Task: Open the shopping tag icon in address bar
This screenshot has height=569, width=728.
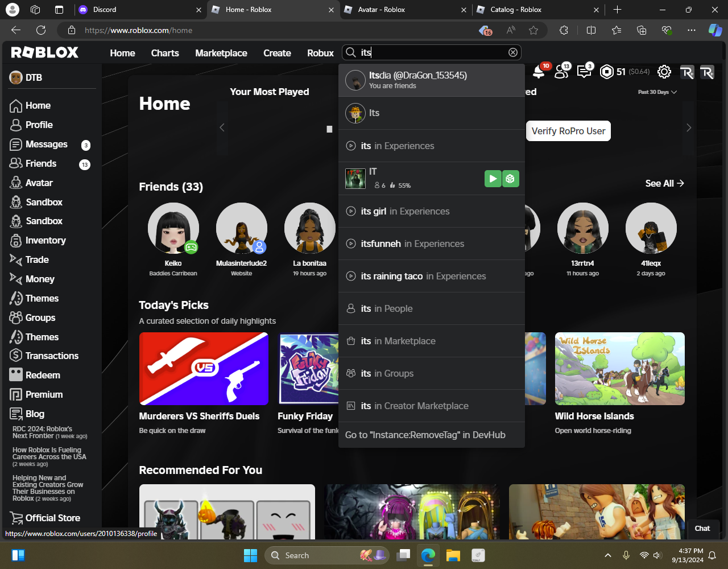Action: [x=485, y=30]
